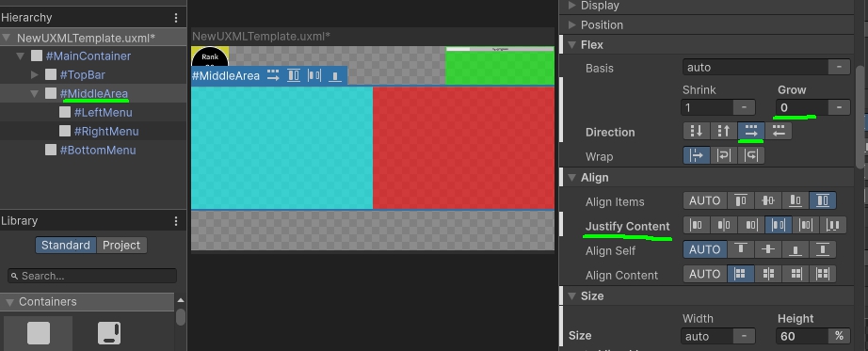The image size is (868, 351).
Task: Set Align Items to center icon
Action: click(x=768, y=200)
